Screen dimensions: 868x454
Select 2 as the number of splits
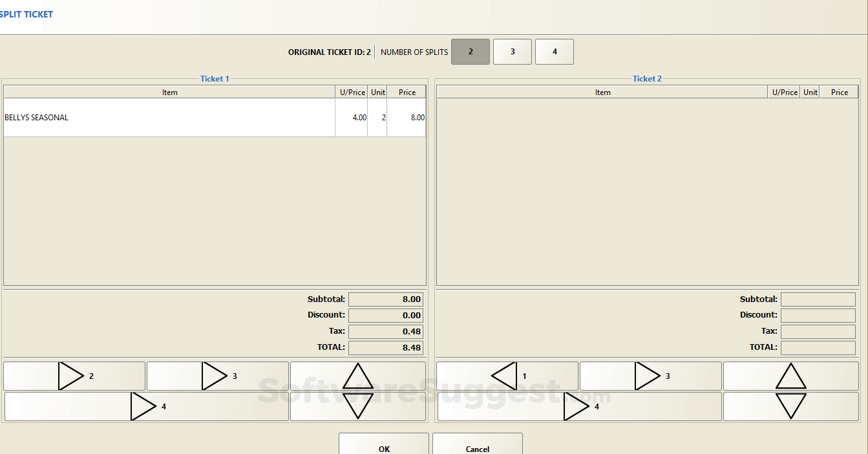[x=470, y=52]
